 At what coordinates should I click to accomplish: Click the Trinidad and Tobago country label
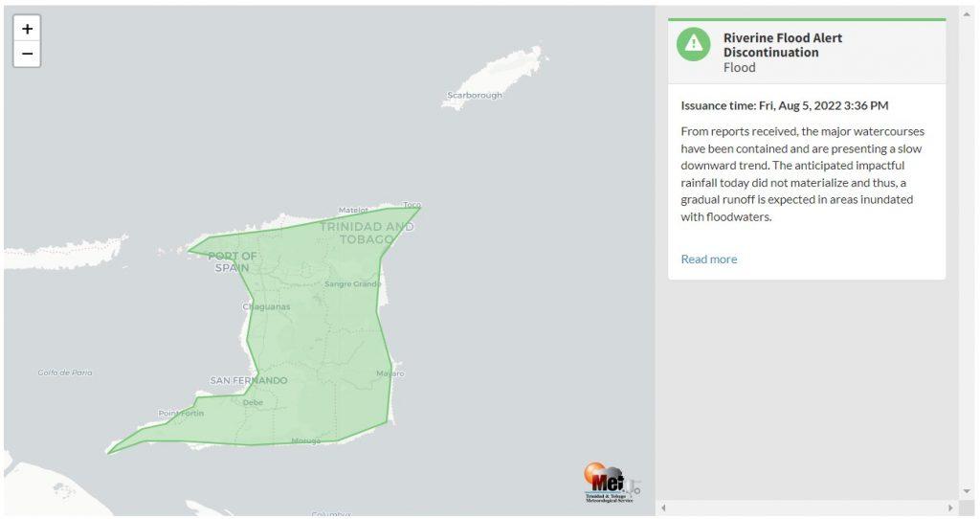click(x=367, y=233)
